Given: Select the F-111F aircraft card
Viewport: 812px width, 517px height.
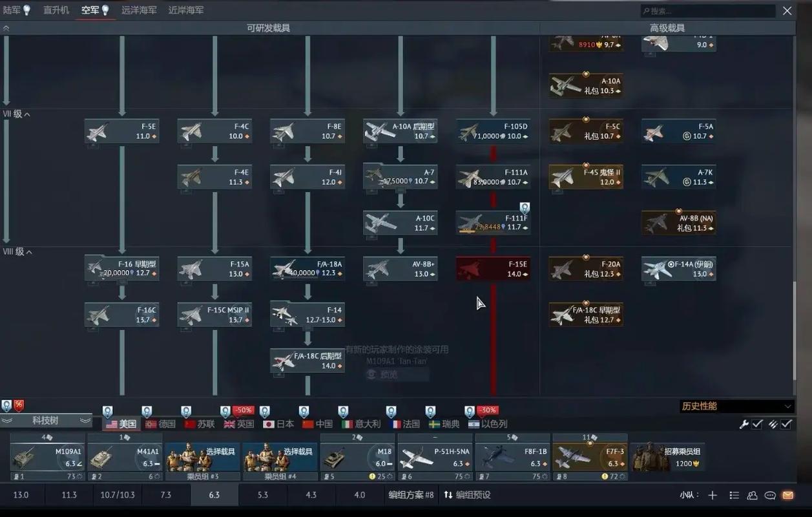Looking at the screenshot, I should point(494,223).
